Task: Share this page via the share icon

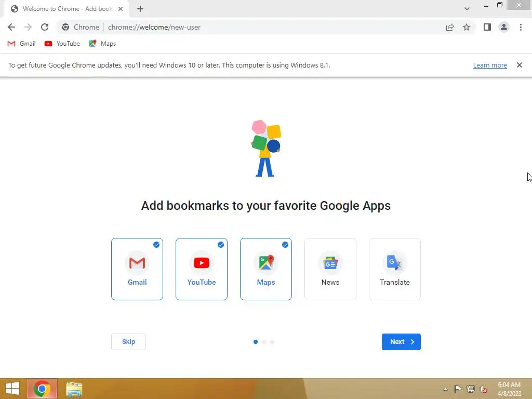Action: pyautogui.click(x=450, y=27)
